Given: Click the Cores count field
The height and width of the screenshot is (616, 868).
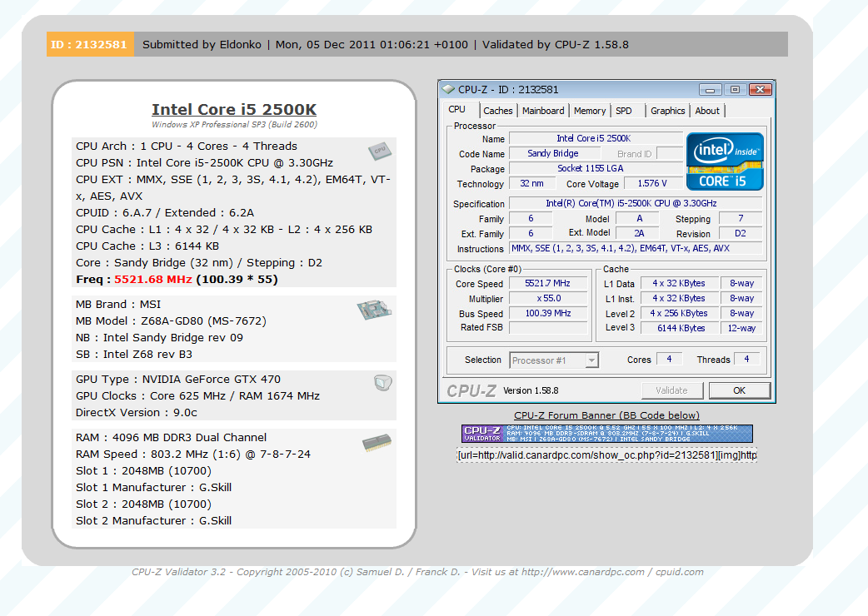Looking at the screenshot, I should point(669,359).
